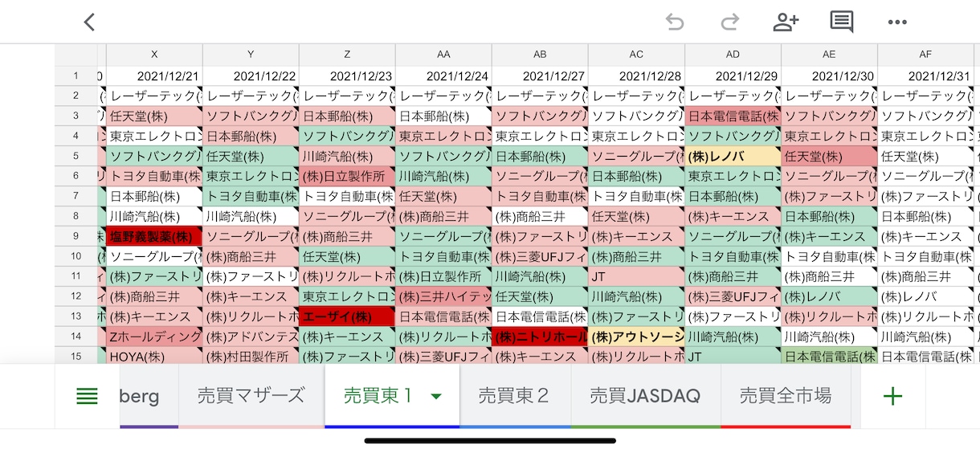Image resolution: width=980 pixels, height=453 pixels.
Task: Select cell (株)日立製作所 in column Z
Action: point(347,177)
